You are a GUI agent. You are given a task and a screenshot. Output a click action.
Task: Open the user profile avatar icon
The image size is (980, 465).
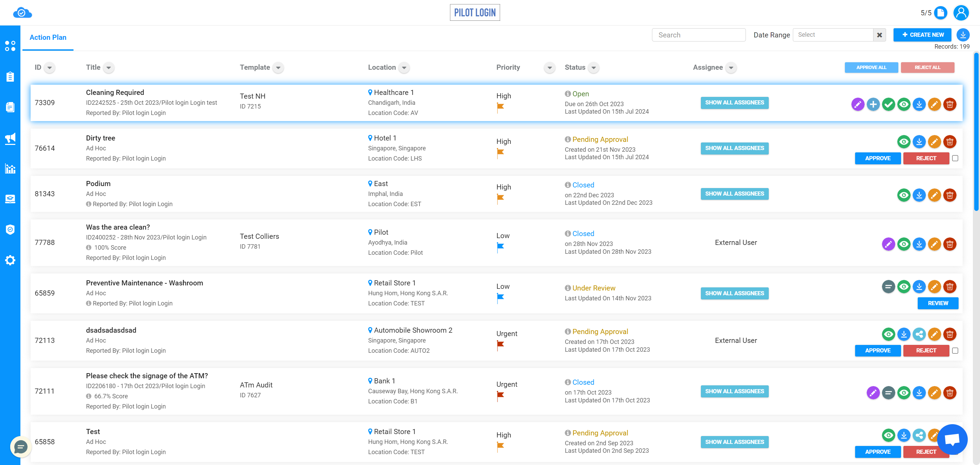(x=961, y=13)
